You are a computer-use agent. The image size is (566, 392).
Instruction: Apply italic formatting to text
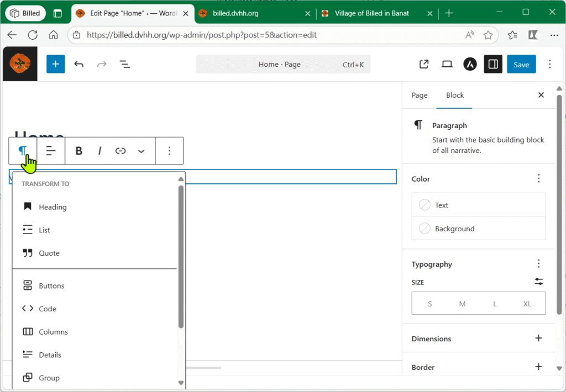click(99, 151)
